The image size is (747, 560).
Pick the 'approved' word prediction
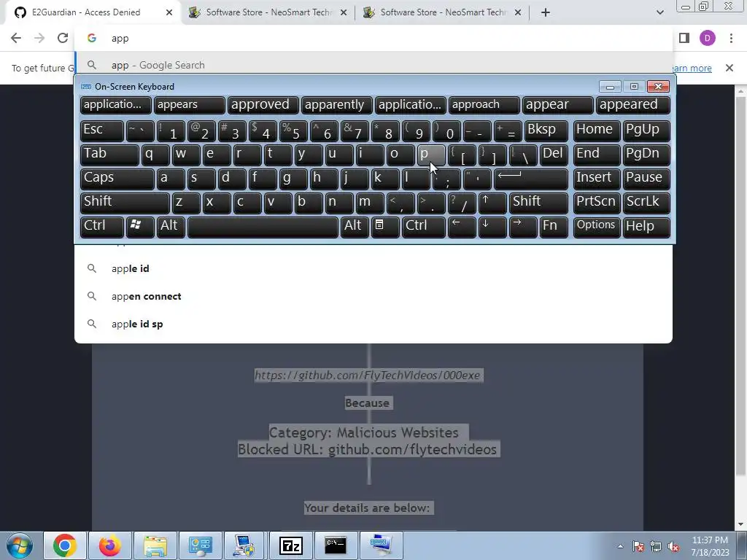click(263, 105)
